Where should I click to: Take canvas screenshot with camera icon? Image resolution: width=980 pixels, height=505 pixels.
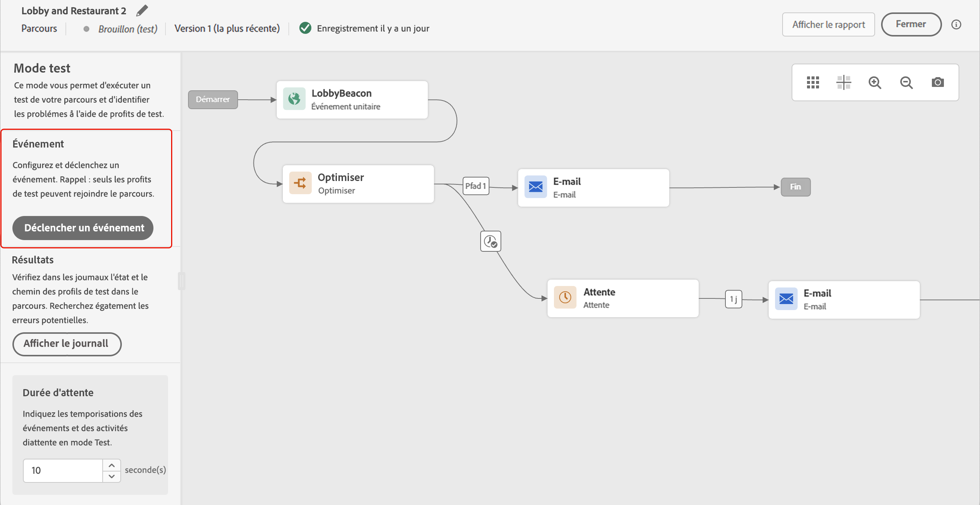point(938,82)
